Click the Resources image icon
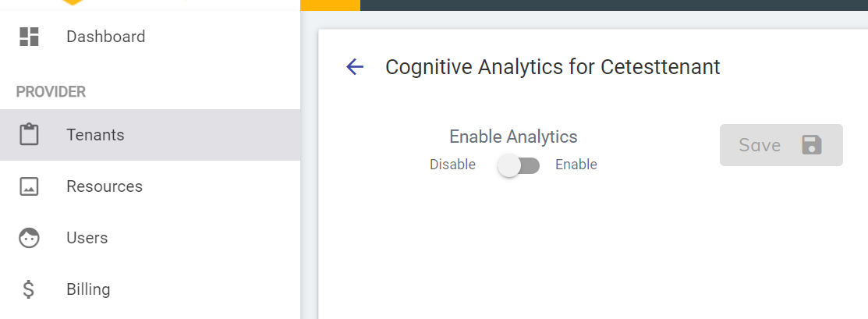The image size is (868, 319). click(29, 186)
